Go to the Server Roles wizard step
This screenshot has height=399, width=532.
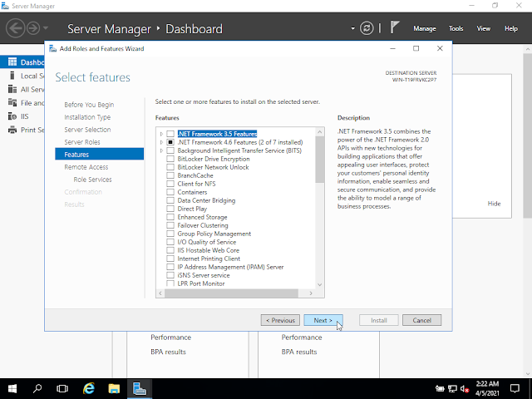(82, 142)
